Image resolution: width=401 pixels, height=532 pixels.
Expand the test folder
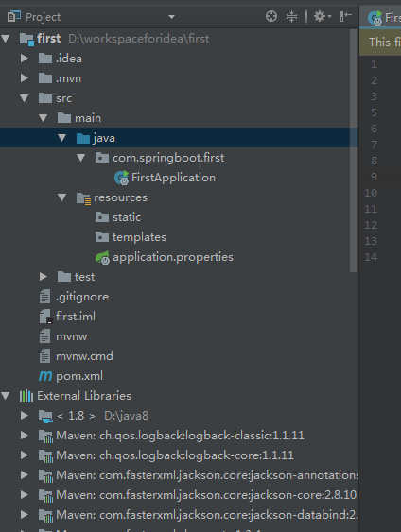(44, 277)
